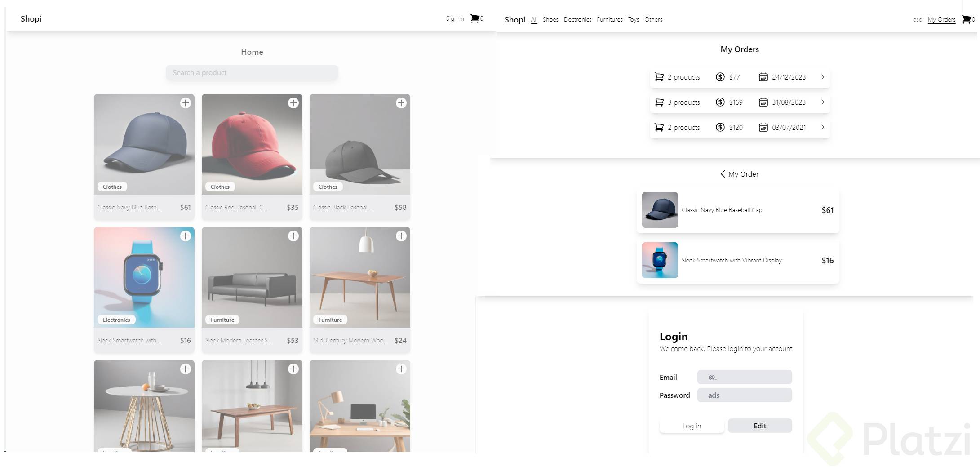The width and height of the screenshot is (980, 471).
Task: Focus the Search a product field
Action: (252, 73)
